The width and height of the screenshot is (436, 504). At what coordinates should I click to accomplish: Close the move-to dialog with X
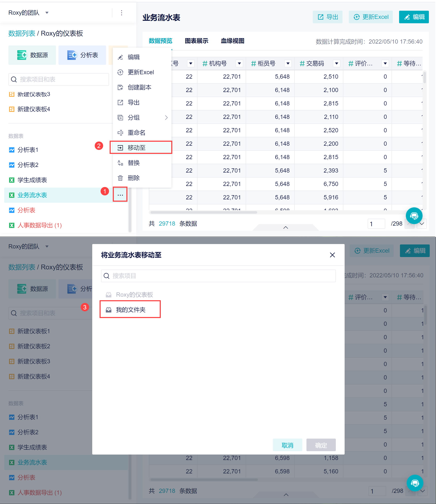332,255
